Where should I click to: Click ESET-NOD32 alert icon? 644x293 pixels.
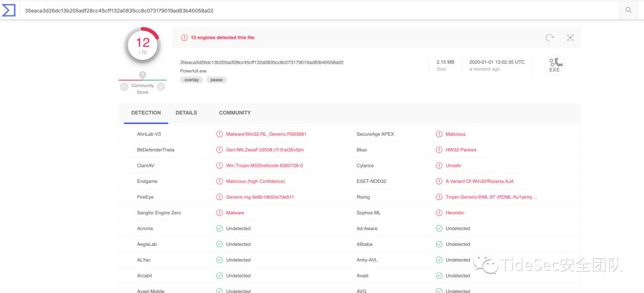point(439,182)
